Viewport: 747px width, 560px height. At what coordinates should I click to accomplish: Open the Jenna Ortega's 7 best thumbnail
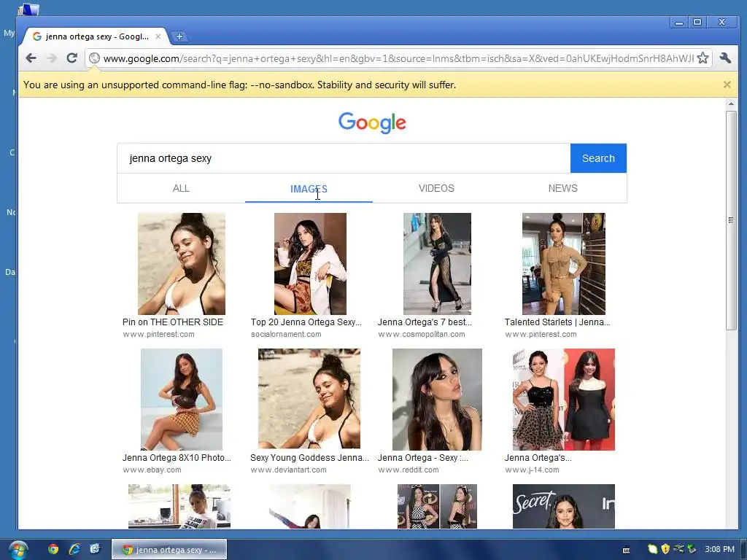(438, 263)
